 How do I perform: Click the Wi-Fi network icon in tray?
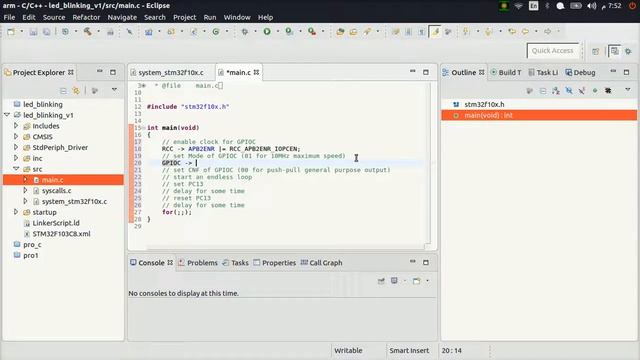[518, 6]
